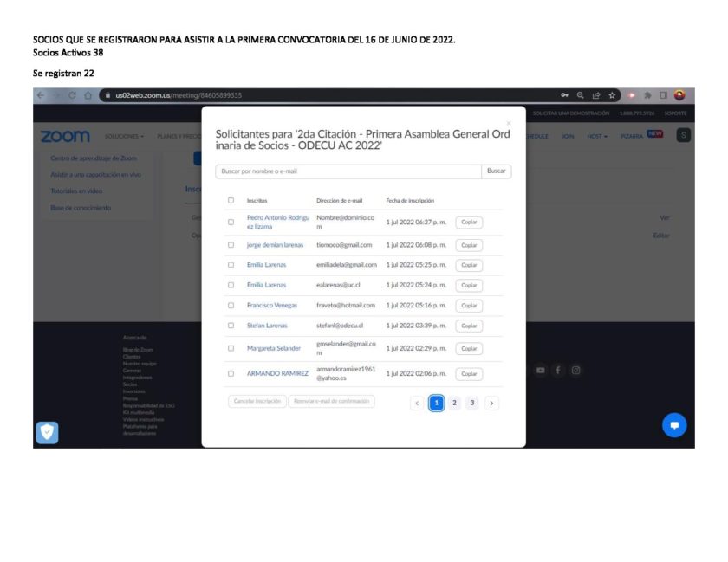
Task: Click the browser reload icon
Action: coord(73,95)
